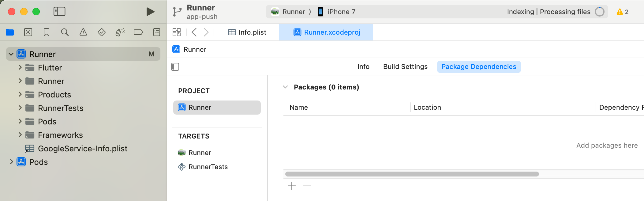Click the Location column header
The width and height of the screenshot is (644, 201).
[x=427, y=107]
